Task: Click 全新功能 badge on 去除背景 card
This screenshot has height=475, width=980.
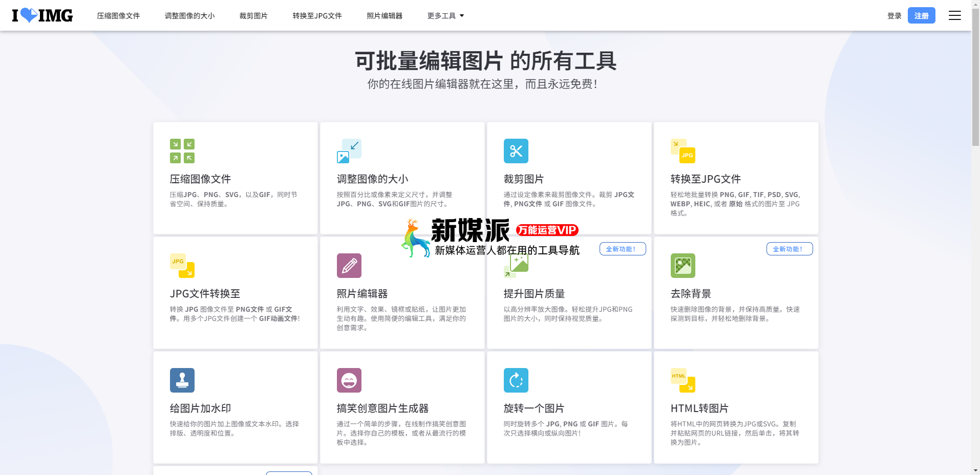Action: click(790, 249)
